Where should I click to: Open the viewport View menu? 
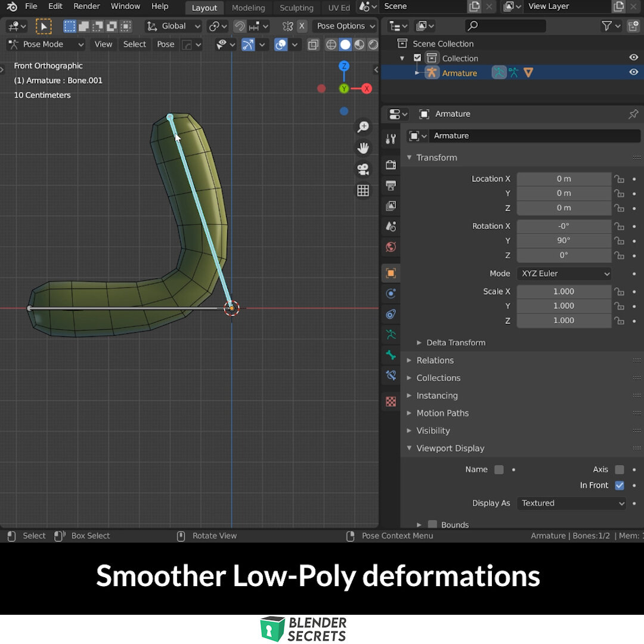click(x=103, y=44)
